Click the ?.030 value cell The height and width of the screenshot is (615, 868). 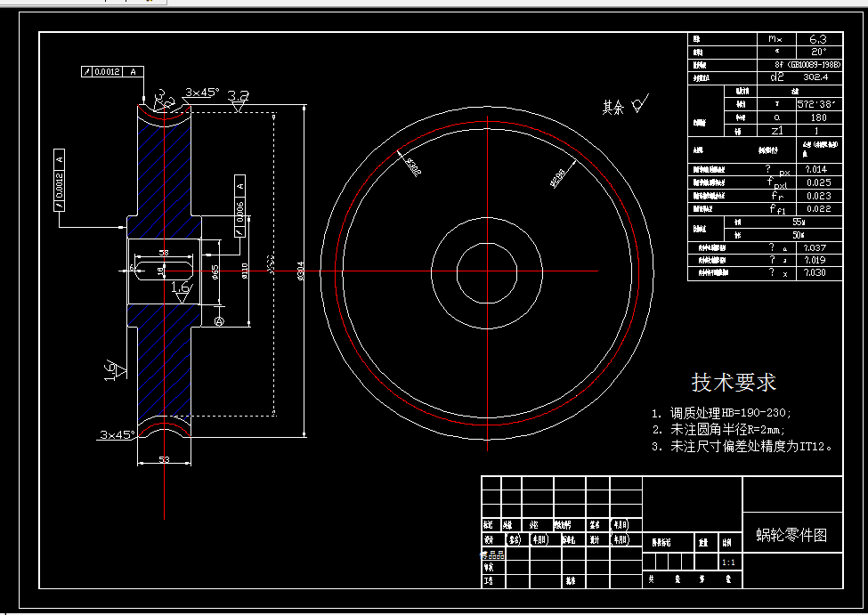(x=819, y=273)
